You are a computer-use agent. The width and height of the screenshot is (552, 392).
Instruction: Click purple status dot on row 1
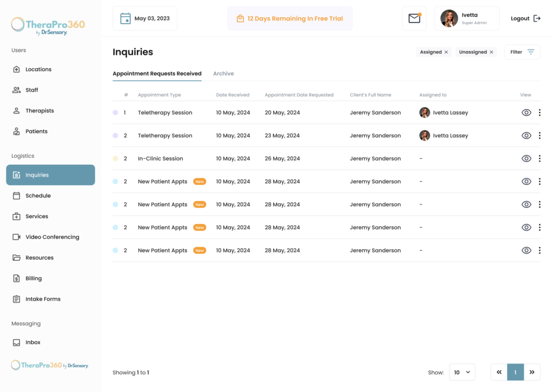[x=115, y=113]
